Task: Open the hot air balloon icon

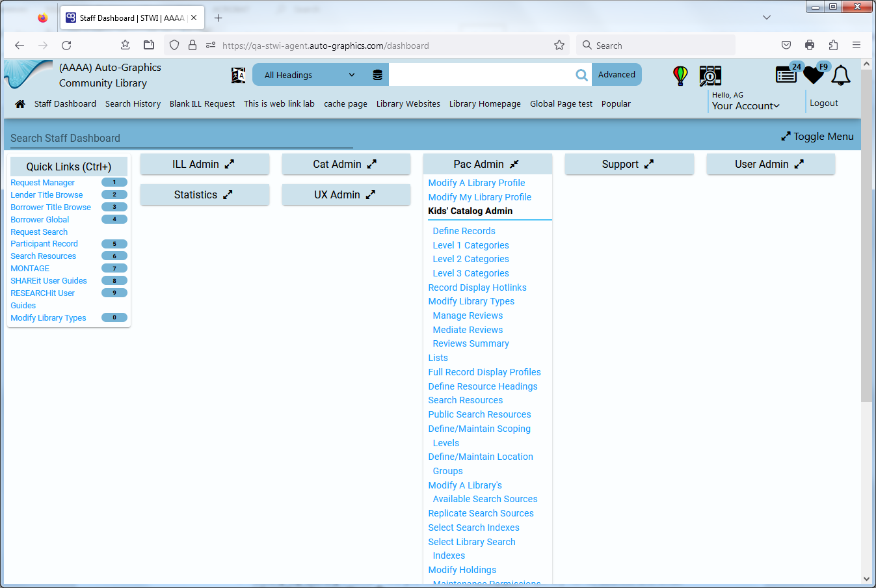Action: [680, 75]
